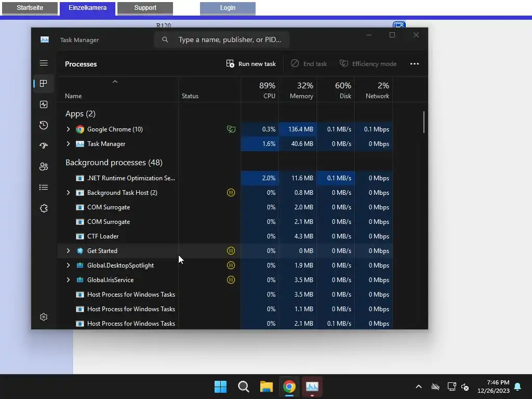This screenshot has width=532, height=399.
Task: Click the efficiency mode leaf icon for Chrome
Action: point(231,129)
